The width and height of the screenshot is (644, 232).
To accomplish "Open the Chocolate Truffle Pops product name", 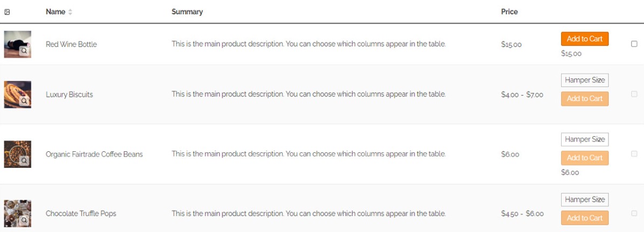I will point(81,214).
